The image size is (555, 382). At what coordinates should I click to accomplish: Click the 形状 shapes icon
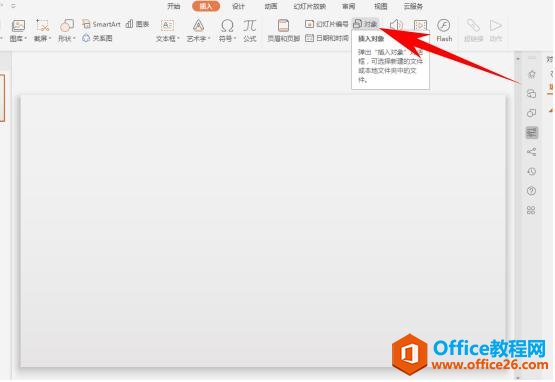tap(67, 25)
